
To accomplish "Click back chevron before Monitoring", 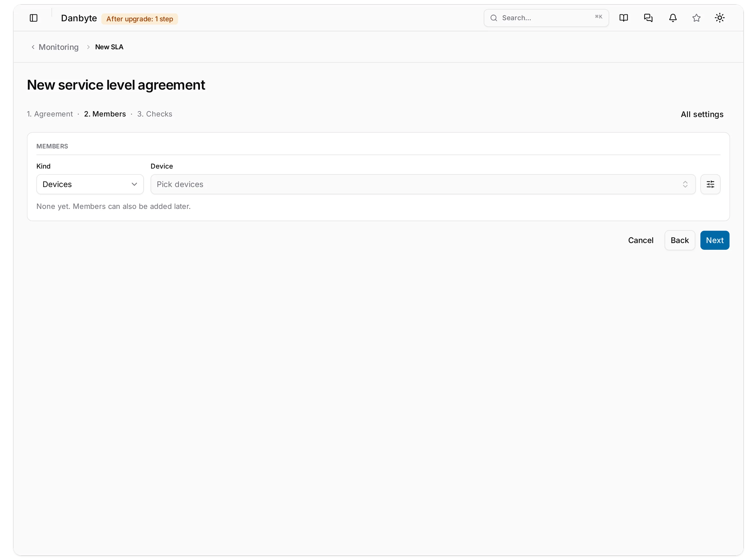I will (x=33, y=47).
